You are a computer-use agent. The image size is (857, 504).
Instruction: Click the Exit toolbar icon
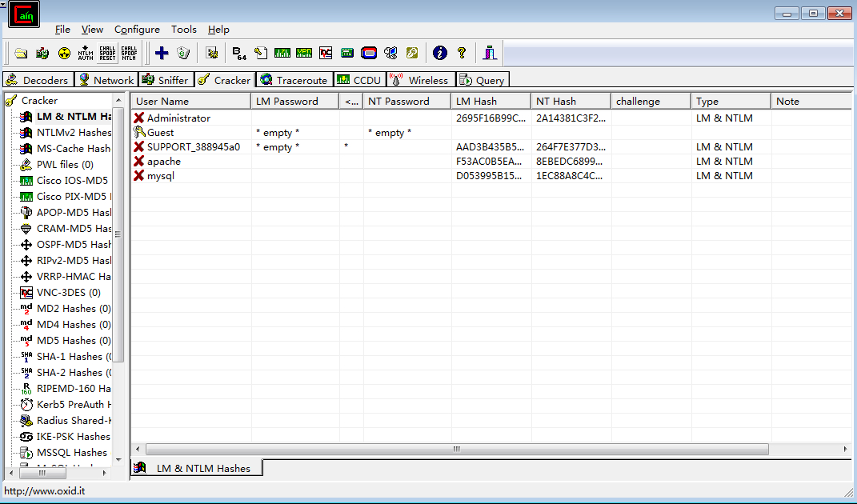pos(490,53)
